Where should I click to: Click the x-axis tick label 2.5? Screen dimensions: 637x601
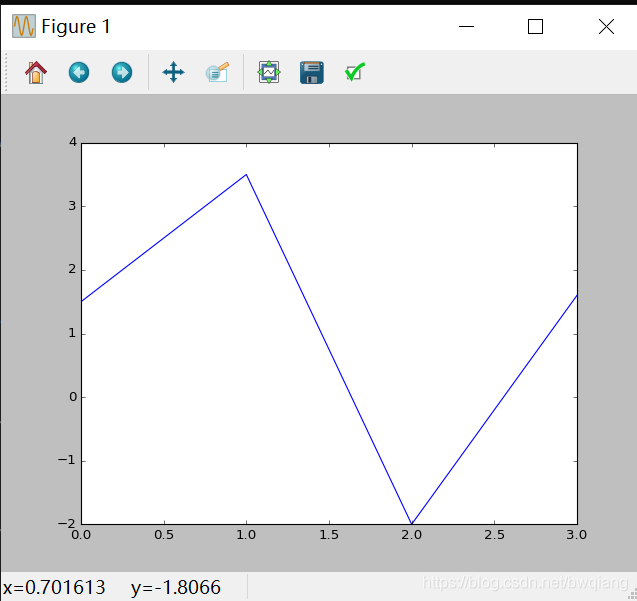coord(494,535)
